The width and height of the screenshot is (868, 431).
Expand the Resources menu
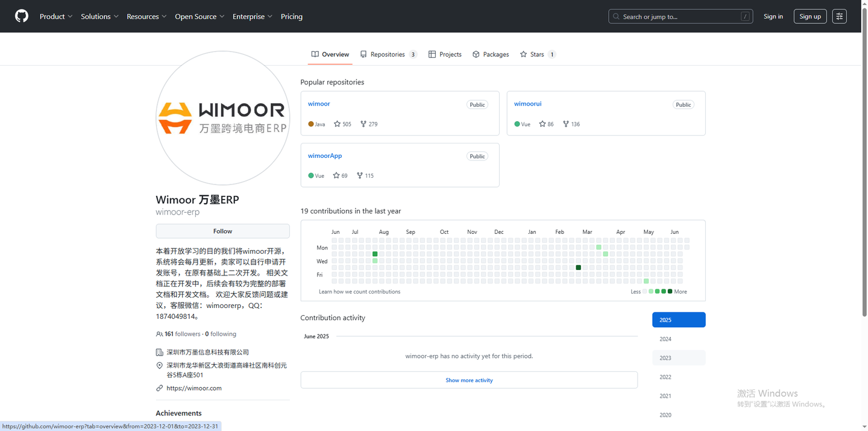[x=146, y=16]
